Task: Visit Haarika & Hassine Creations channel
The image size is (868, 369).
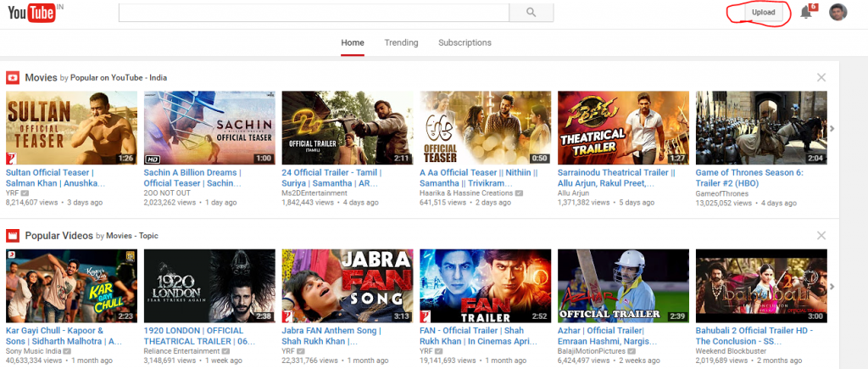Action: tap(466, 193)
